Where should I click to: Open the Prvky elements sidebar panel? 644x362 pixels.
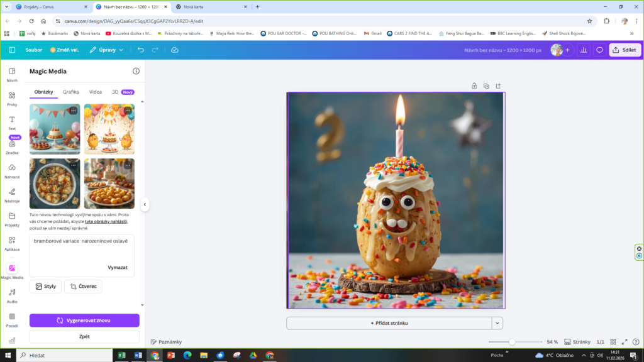pos(12,99)
